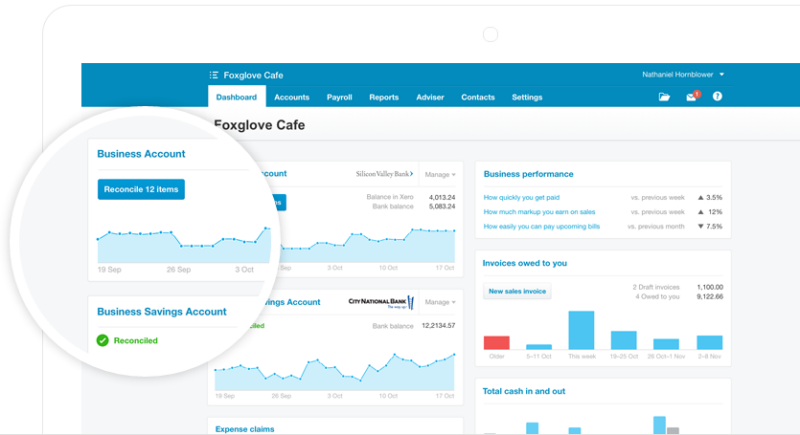Open the help question mark icon
The image size is (800, 435).
point(717,96)
